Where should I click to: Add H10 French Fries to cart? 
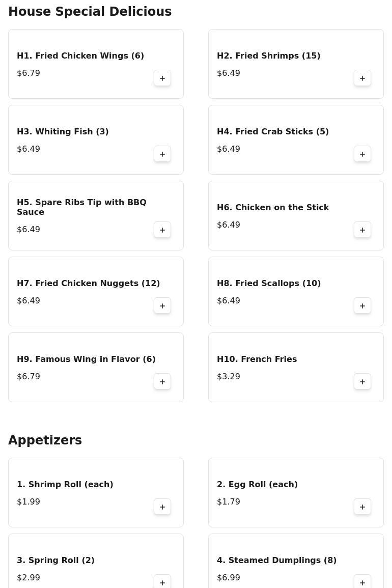pyautogui.click(x=362, y=381)
